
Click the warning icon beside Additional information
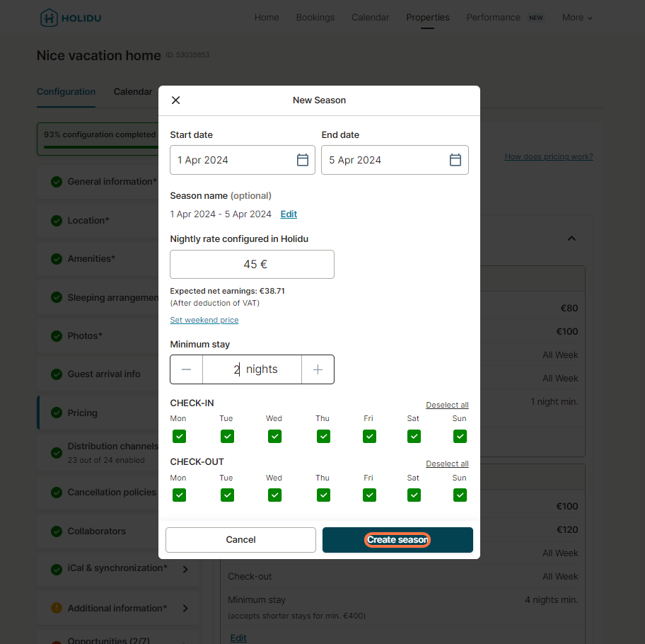(57, 608)
